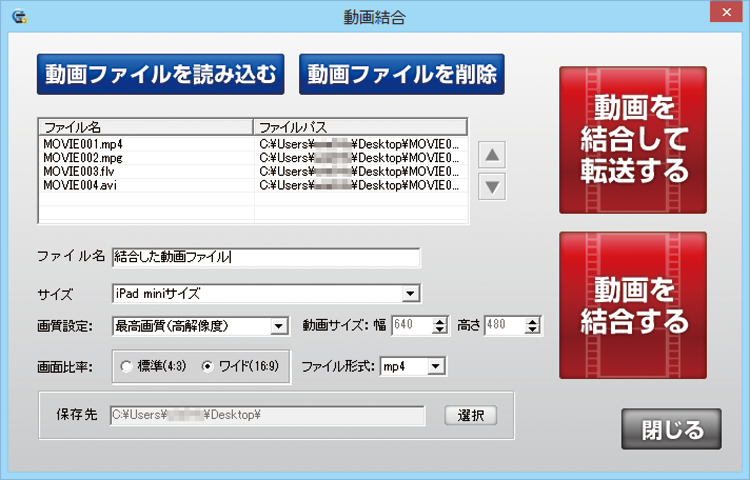Click the app icon in title bar
This screenshot has height=480, width=750.
click(x=19, y=15)
